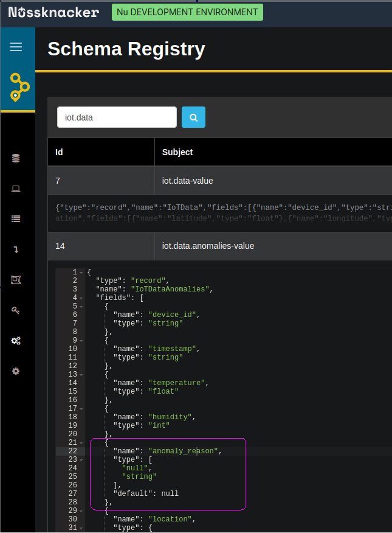Select the iot.data.anomalies-value subject row
This screenshot has height=533, width=392.
click(x=220, y=246)
